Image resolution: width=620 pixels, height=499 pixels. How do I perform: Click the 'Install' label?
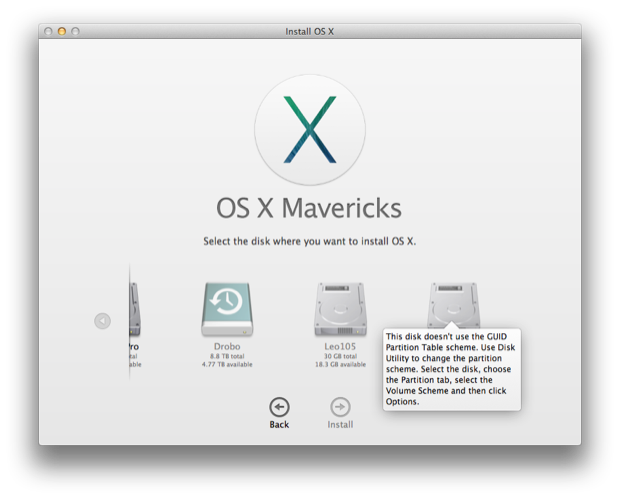(x=340, y=424)
